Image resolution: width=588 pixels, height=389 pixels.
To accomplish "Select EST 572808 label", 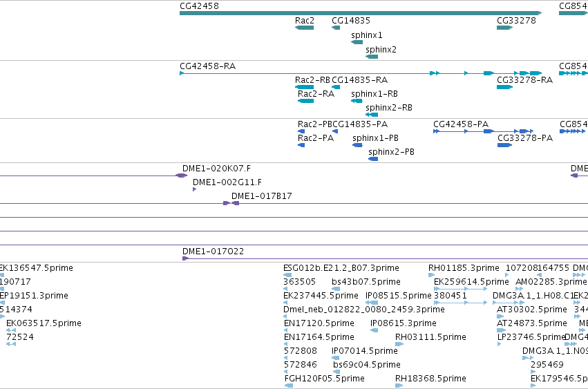I will pyautogui.click(x=301, y=351).
